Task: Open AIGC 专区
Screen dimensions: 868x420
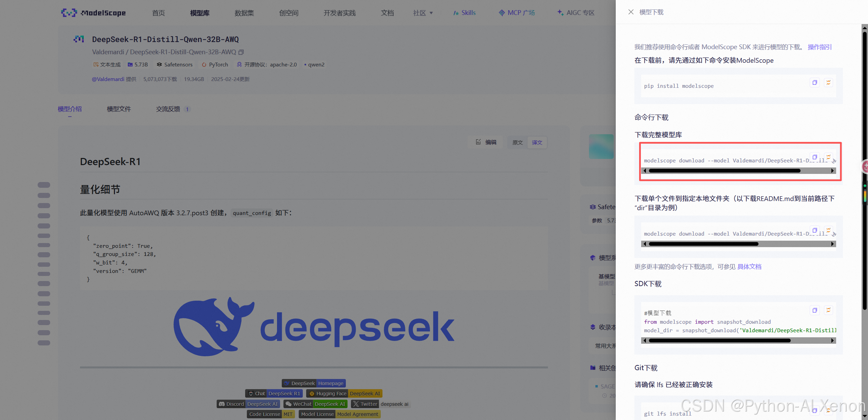Action: click(576, 13)
